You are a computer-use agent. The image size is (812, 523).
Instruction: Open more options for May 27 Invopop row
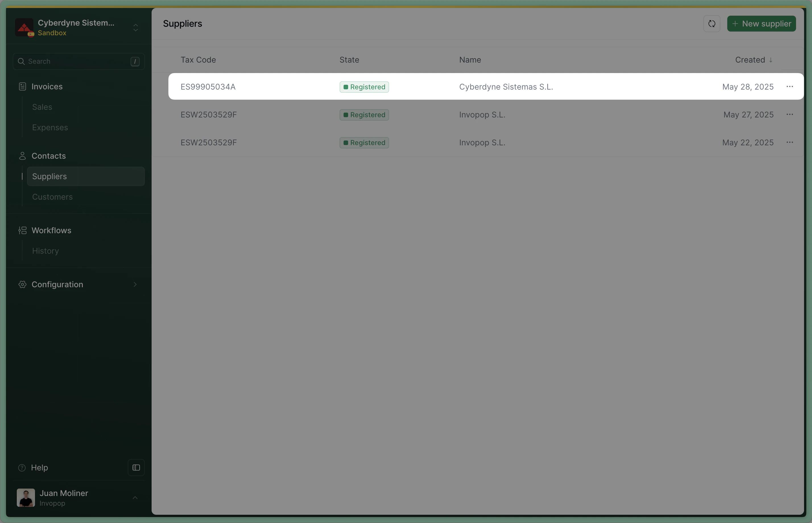(790, 115)
